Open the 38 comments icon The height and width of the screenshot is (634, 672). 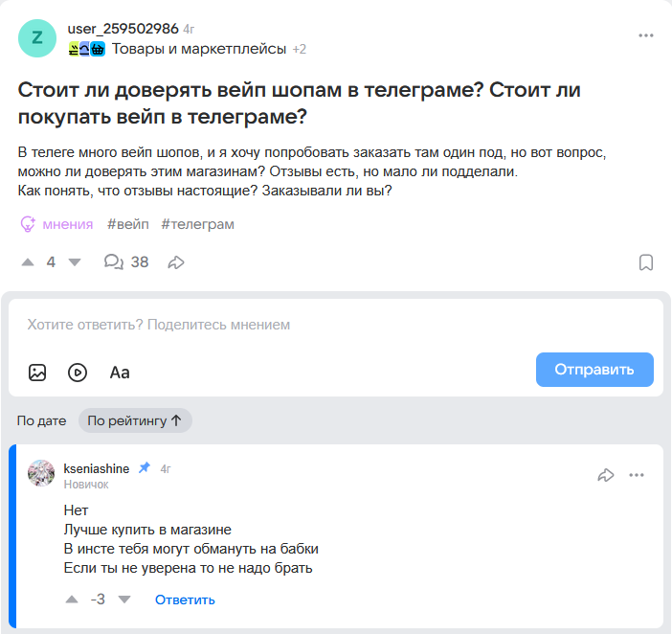point(113,261)
